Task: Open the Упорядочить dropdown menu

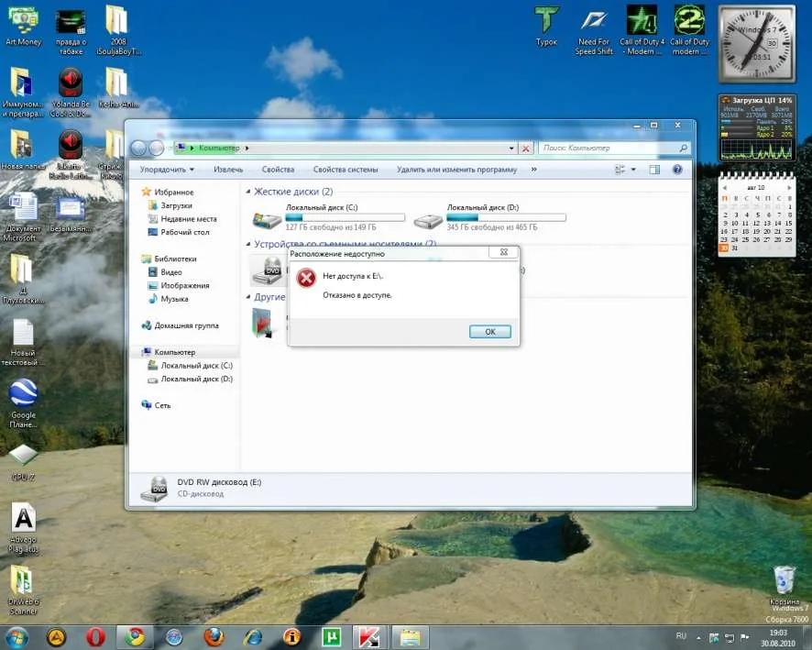Action: tap(167, 170)
